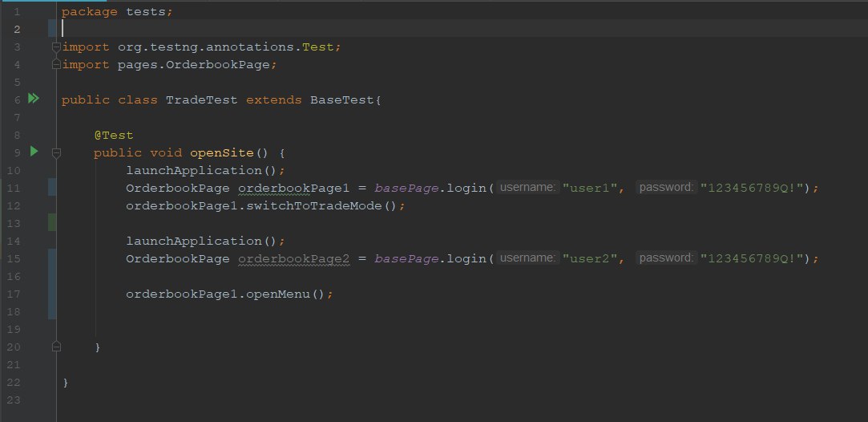Click 'basePage' field on line 11
Image resolution: width=868 pixels, height=422 pixels.
(406, 189)
